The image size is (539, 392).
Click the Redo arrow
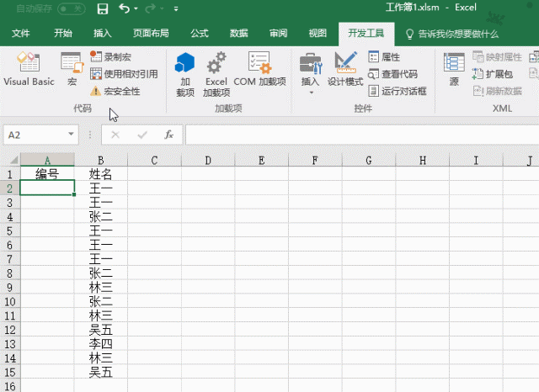150,8
